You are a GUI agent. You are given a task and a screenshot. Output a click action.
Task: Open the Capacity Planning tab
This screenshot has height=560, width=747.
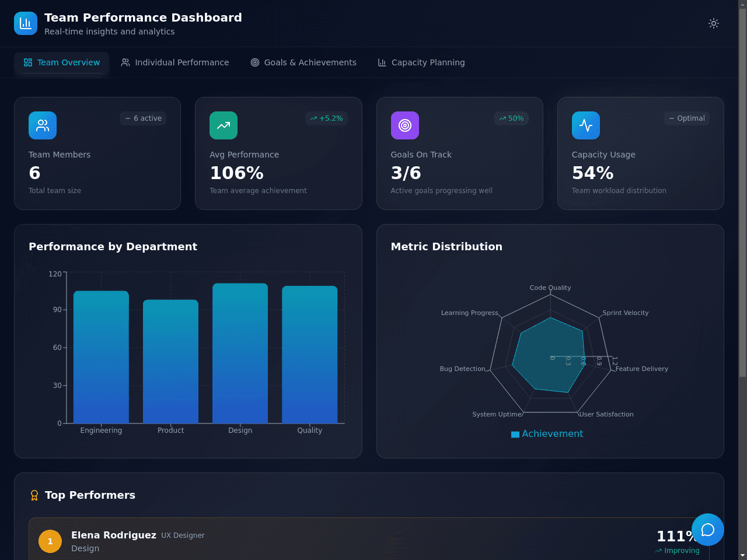[421, 62]
